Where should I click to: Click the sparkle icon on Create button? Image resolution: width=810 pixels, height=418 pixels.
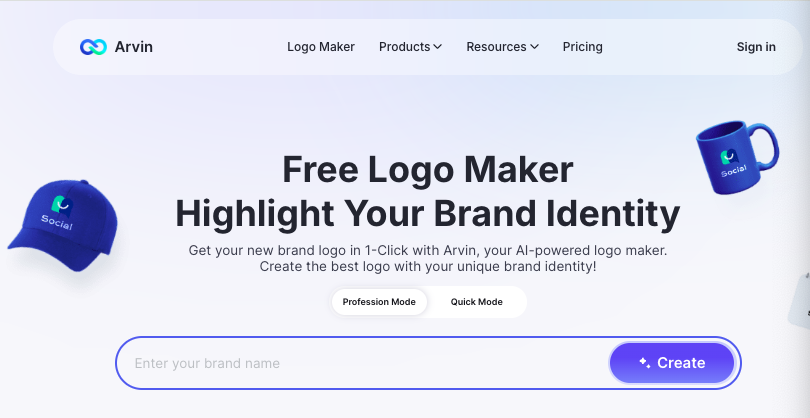pos(645,363)
